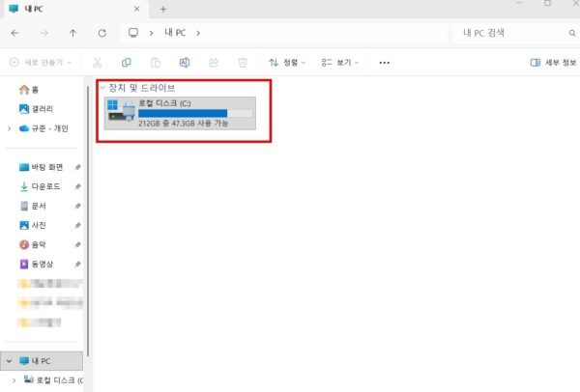Unpin 바탕 화면 using its pin icon
Screen dimensions: 580x392
(x=77, y=167)
